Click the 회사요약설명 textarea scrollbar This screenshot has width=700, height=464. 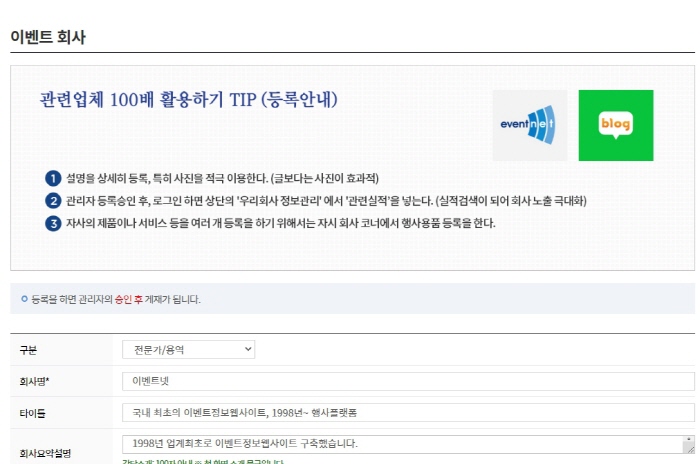[689, 444]
